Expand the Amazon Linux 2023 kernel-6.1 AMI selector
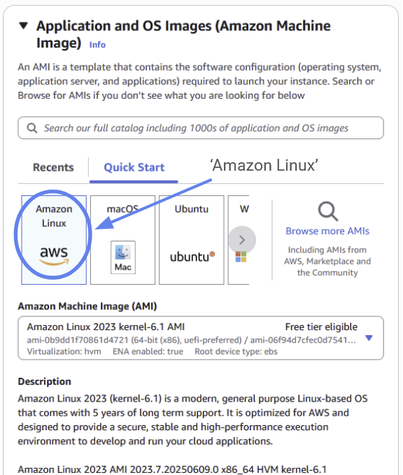Viewport: 403px width, 475px height. [201, 338]
